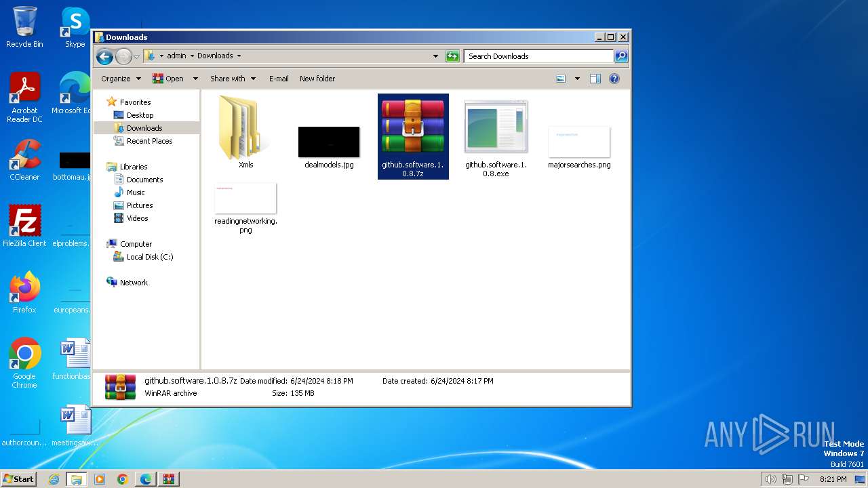Select the github.software.1.0.8.7z archive
Image resolution: width=868 pixels, height=488 pixels.
[x=413, y=136]
